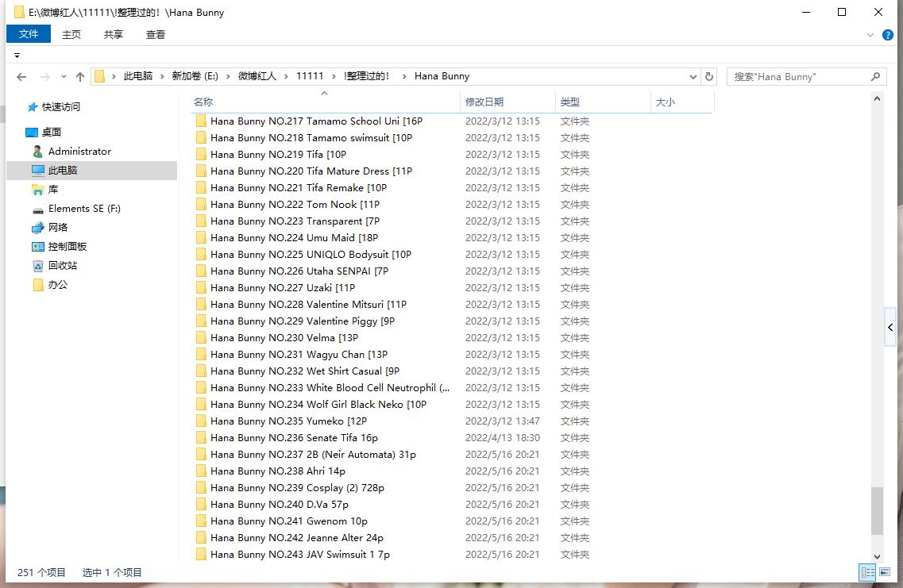Select folder NO.233 White Blood Cell icon
This screenshot has height=588, width=903.
coord(201,388)
